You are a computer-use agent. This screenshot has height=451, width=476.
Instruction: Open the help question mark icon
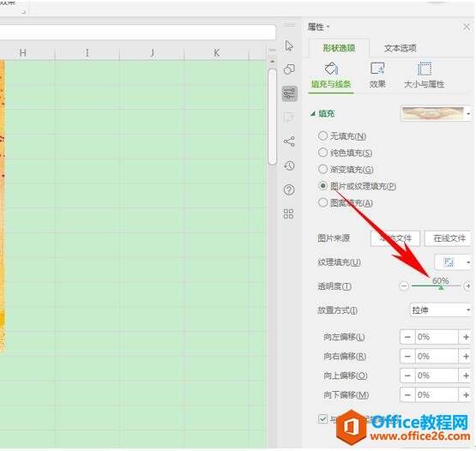point(289,190)
